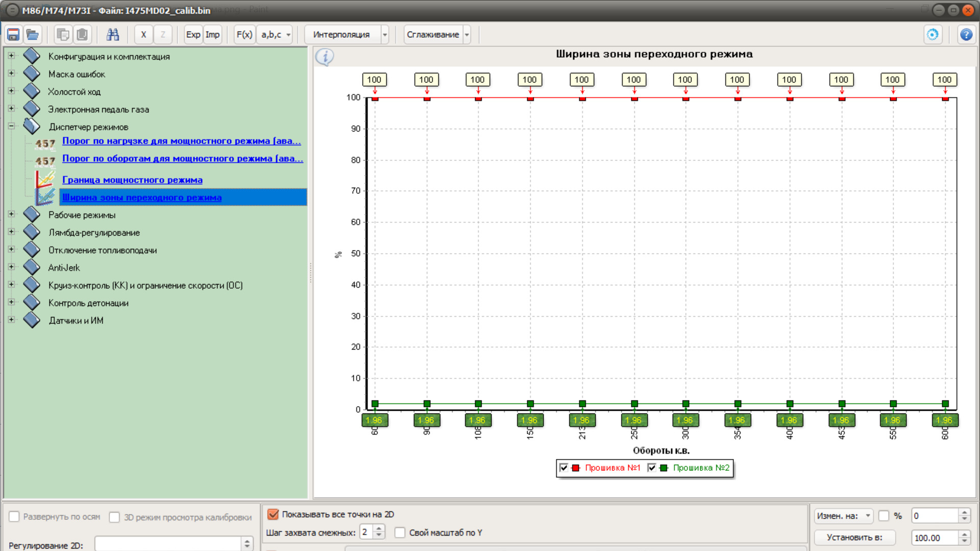Image resolution: width=980 pixels, height=551 pixels.
Task: Click the leftmost 1.96 value label
Action: click(x=374, y=420)
